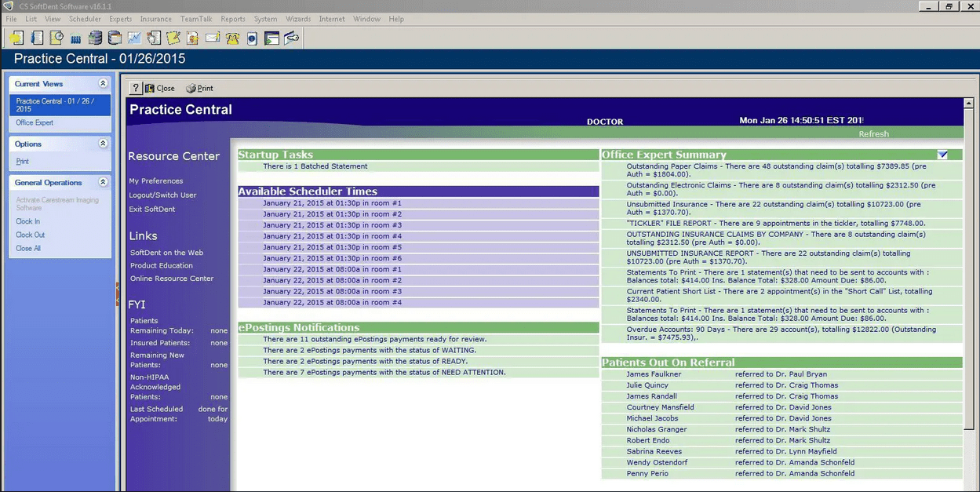Click the Refresh link
Image resolution: width=980 pixels, height=492 pixels.
pyautogui.click(x=873, y=134)
